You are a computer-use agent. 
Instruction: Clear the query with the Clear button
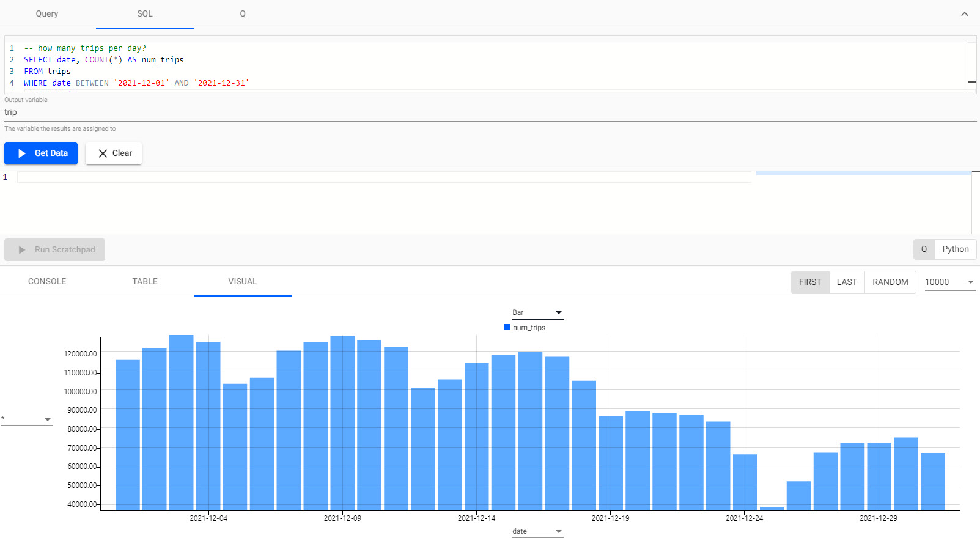(114, 153)
